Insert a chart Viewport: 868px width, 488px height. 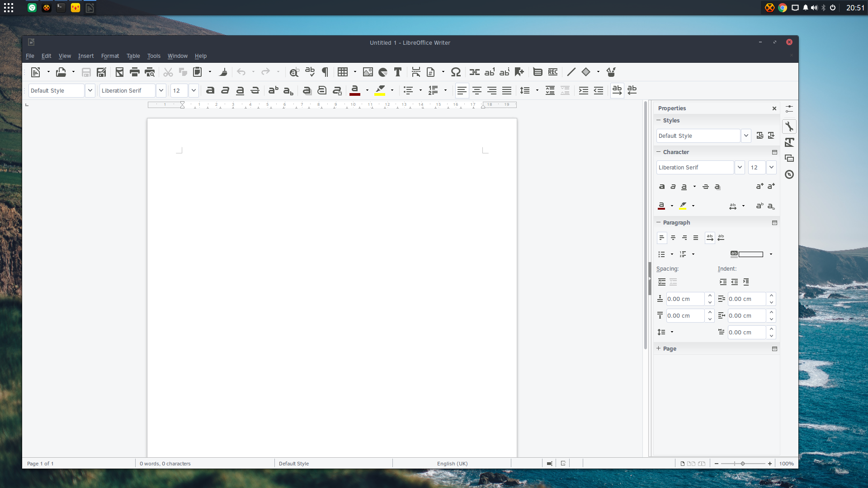pyautogui.click(x=383, y=72)
